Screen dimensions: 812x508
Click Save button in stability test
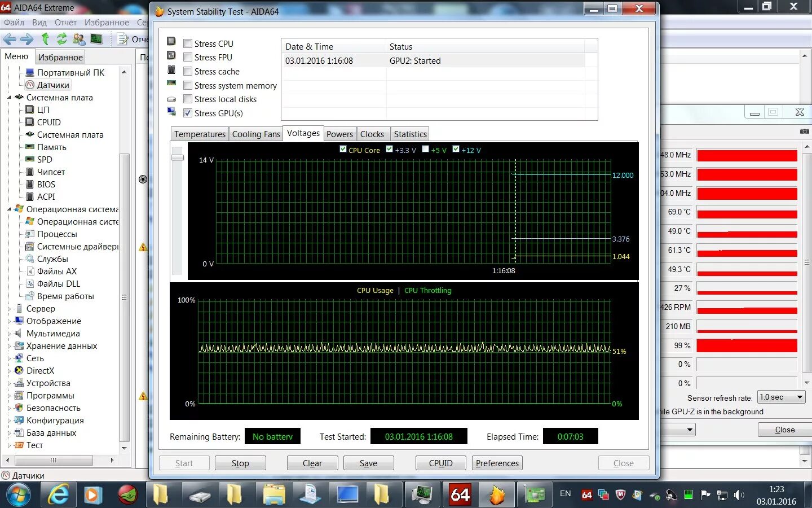[368, 463]
